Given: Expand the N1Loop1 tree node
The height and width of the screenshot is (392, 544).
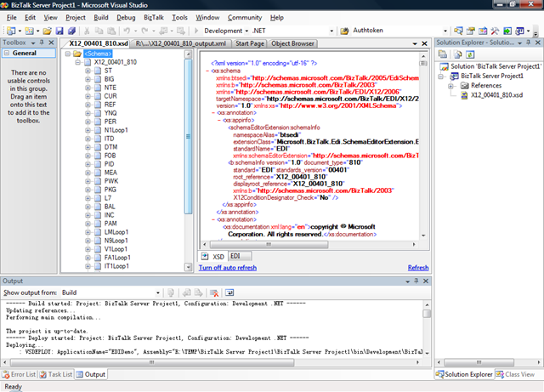Looking at the screenshot, I should [x=88, y=130].
